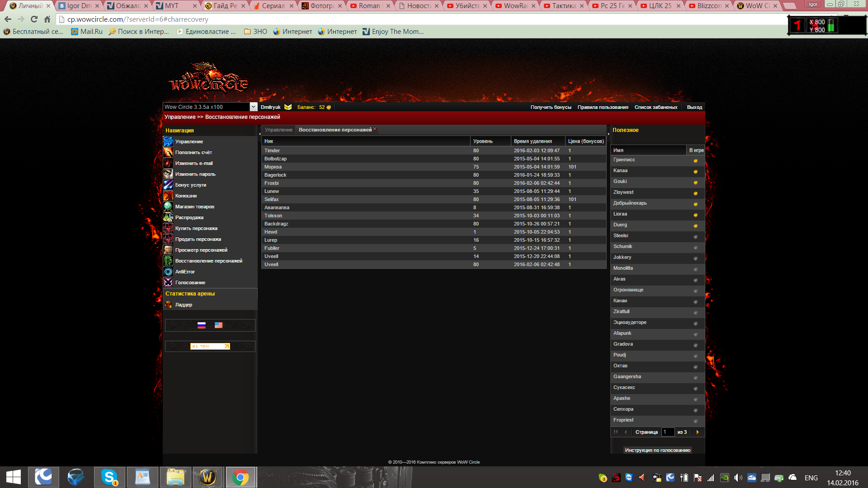Viewport: 868px width, 488px height.
Task: Open AntiError using its swirl icon
Action: [168, 272]
